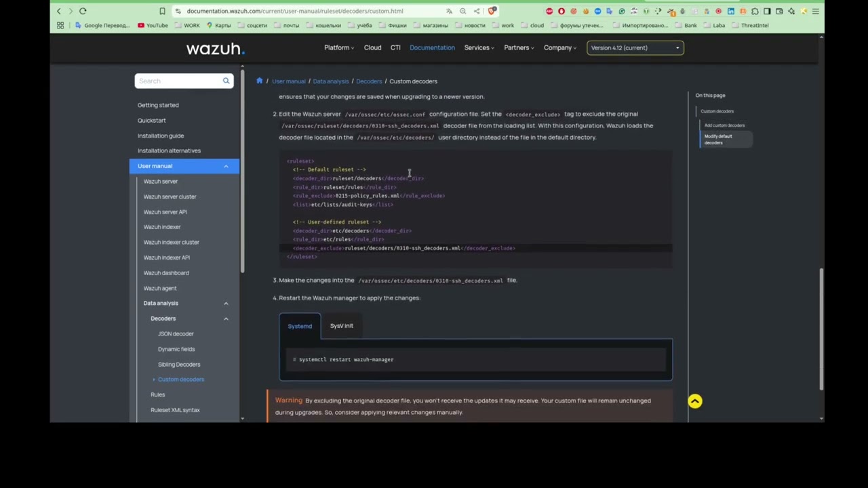The image size is (868, 488).
Task: Open Cloud in top navigation
Action: 372,47
